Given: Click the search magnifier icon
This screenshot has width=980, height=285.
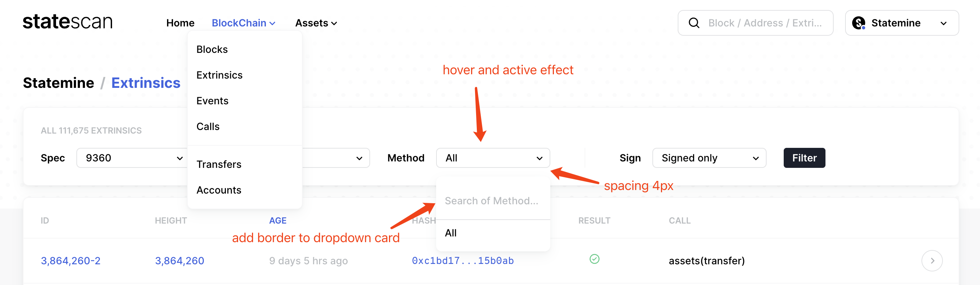Looking at the screenshot, I should click(694, 23).
